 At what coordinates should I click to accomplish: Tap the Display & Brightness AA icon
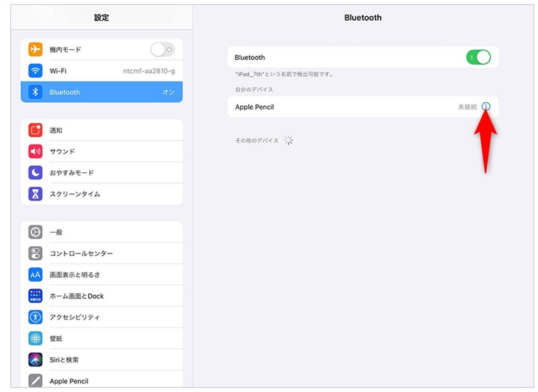click(x=36, y=275)
